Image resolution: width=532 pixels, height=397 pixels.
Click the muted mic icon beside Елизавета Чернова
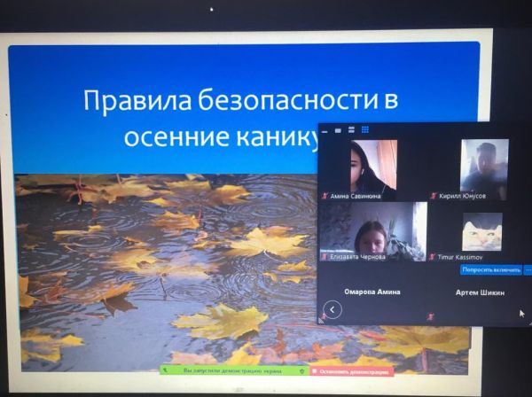click(325, 257)
